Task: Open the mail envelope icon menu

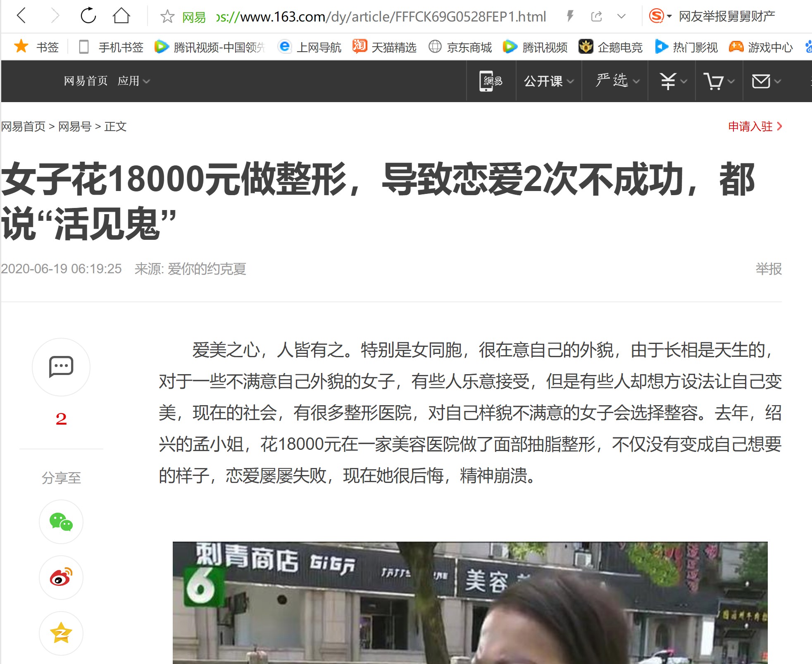Action: (x=766, y=81)
